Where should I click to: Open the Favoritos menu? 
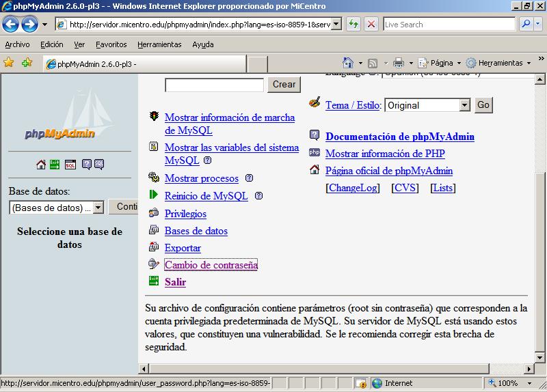tap(111, 44)
